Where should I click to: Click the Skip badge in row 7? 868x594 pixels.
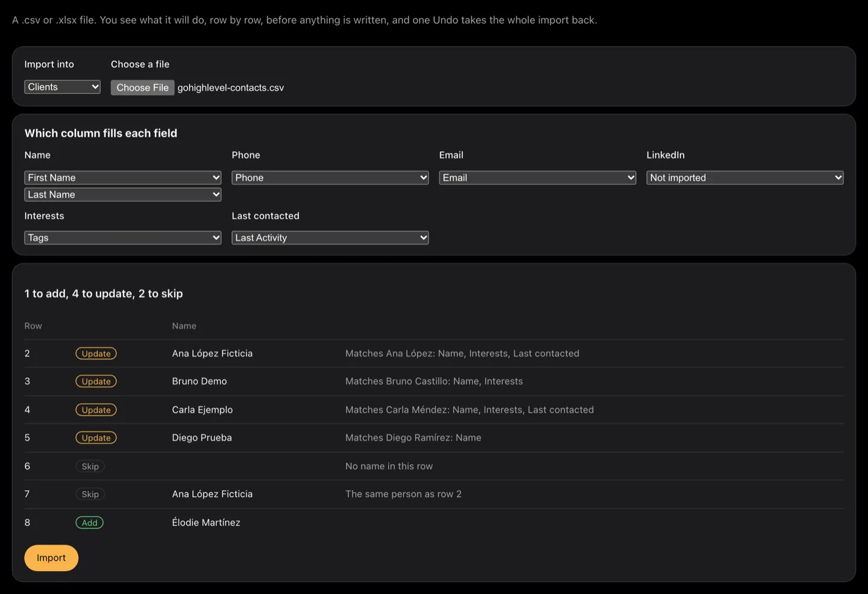point(90,494)
